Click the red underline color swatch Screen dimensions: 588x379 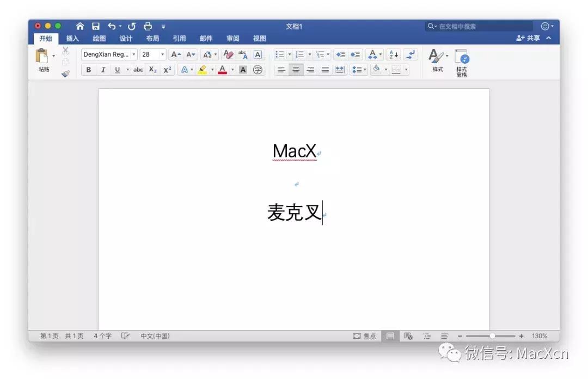tap(222, 73)
